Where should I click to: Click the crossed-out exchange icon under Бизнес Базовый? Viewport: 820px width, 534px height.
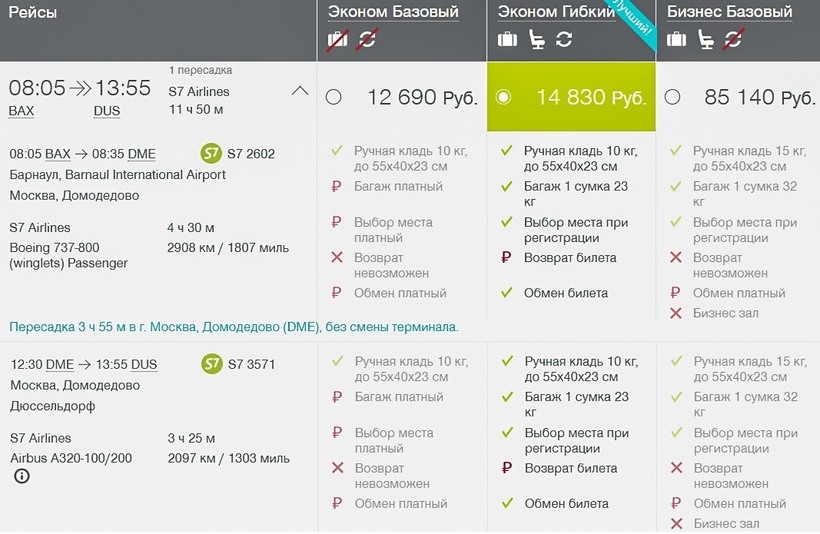click(734, 40)
